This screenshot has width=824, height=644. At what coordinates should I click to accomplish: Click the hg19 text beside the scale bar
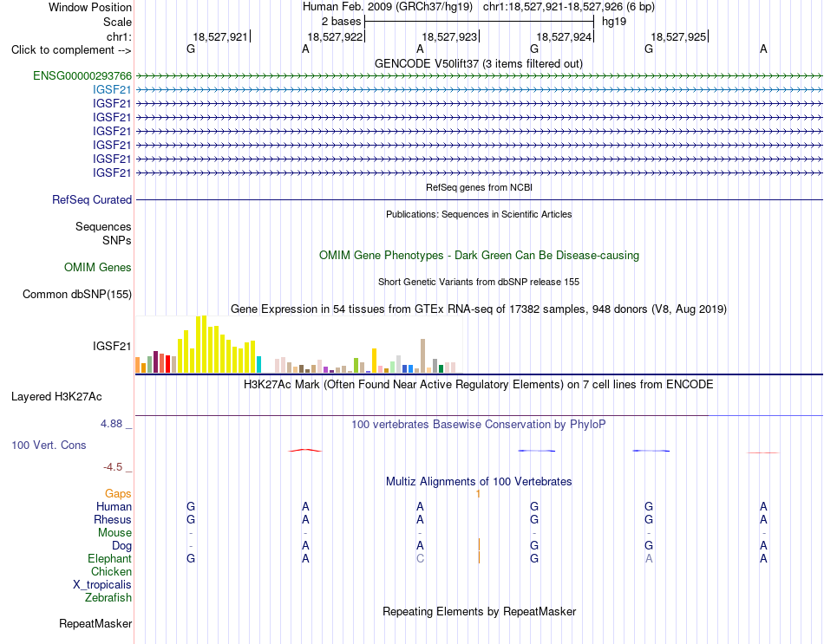pos(614,22)
